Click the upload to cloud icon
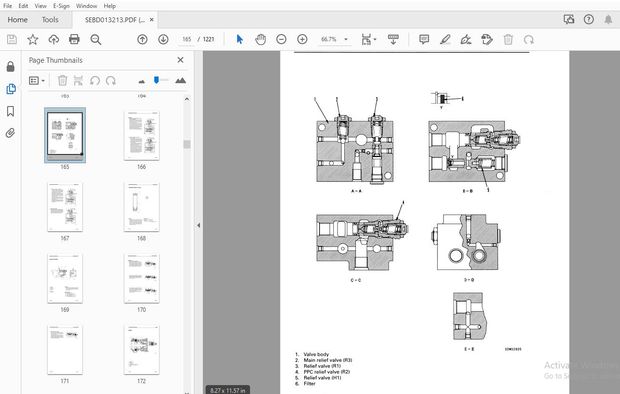Image resolution: width=620 pixels, height=394 pixels. point(53,39)
